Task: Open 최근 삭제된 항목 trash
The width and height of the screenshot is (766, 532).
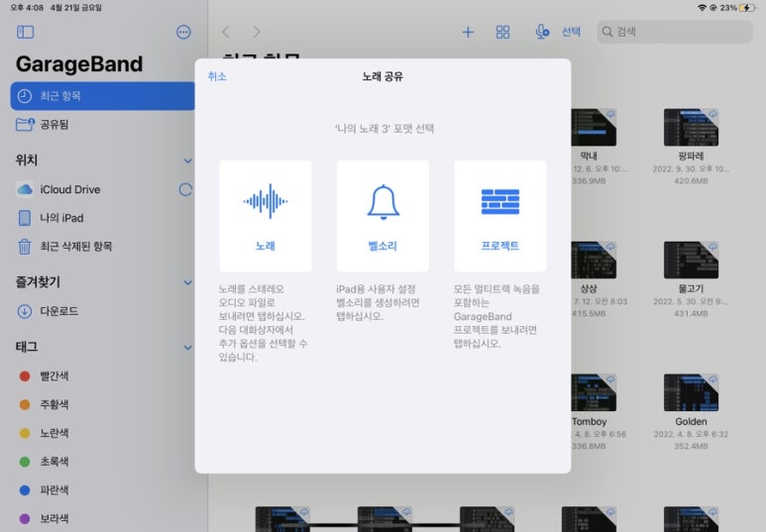Action: click(103, 247)
